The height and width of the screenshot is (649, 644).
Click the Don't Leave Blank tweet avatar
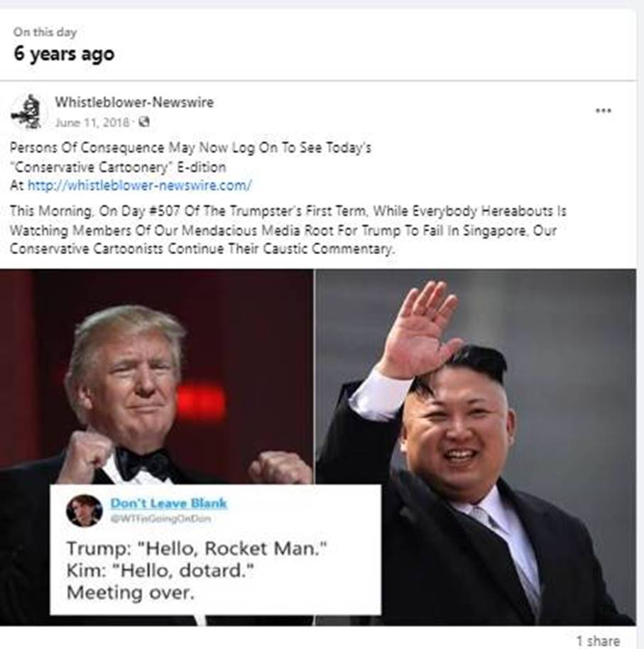[84, 511]
